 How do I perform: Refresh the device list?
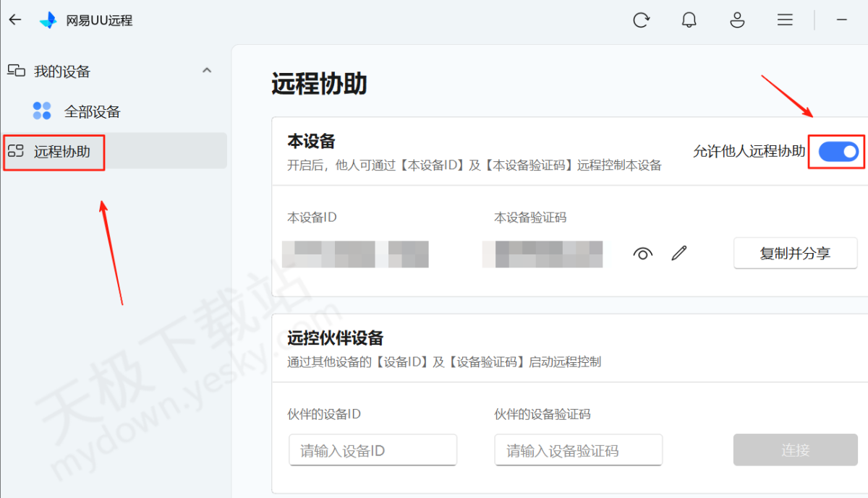[x=642, y=20]
